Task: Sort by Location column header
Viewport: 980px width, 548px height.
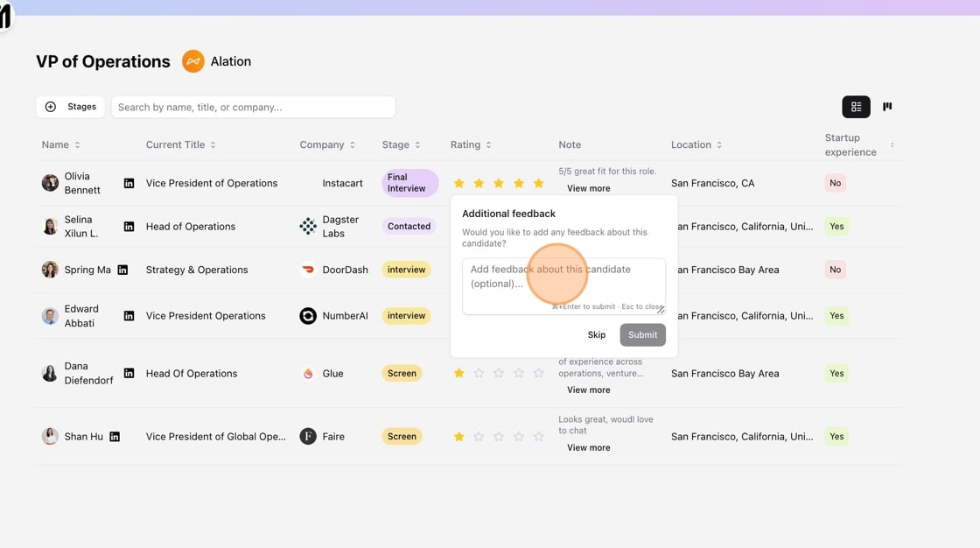Action: (696, 144)
